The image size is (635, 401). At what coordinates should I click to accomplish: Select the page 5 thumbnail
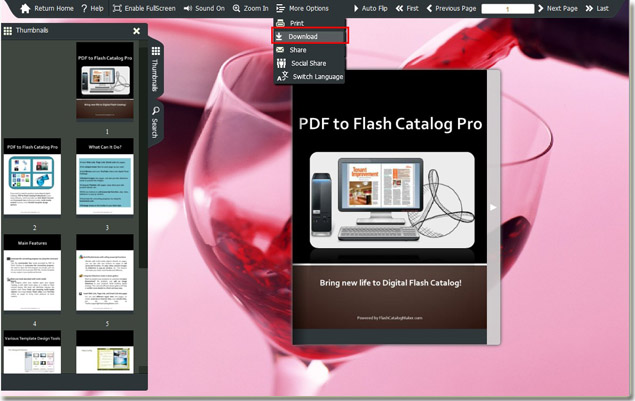105,272
